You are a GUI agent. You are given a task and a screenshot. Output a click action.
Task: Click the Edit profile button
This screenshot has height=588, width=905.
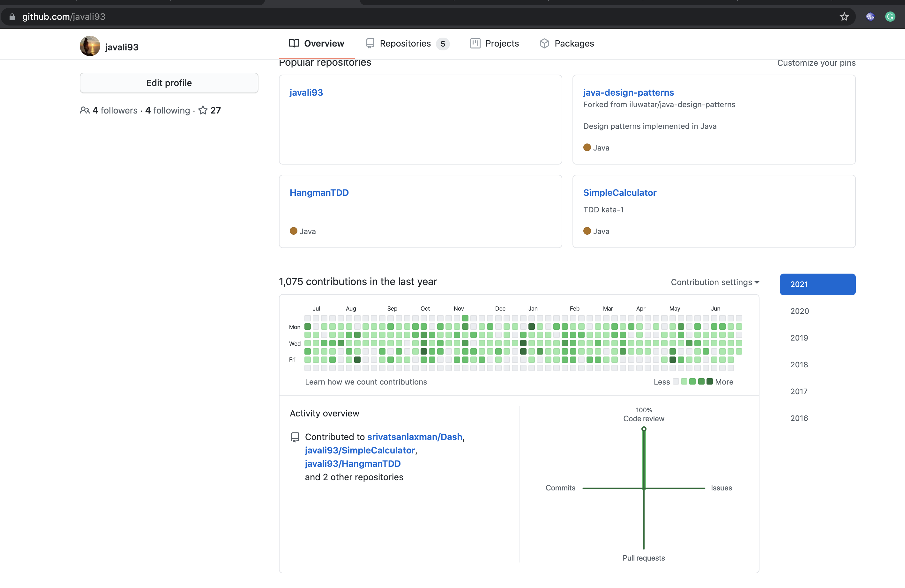click(169, 83)
